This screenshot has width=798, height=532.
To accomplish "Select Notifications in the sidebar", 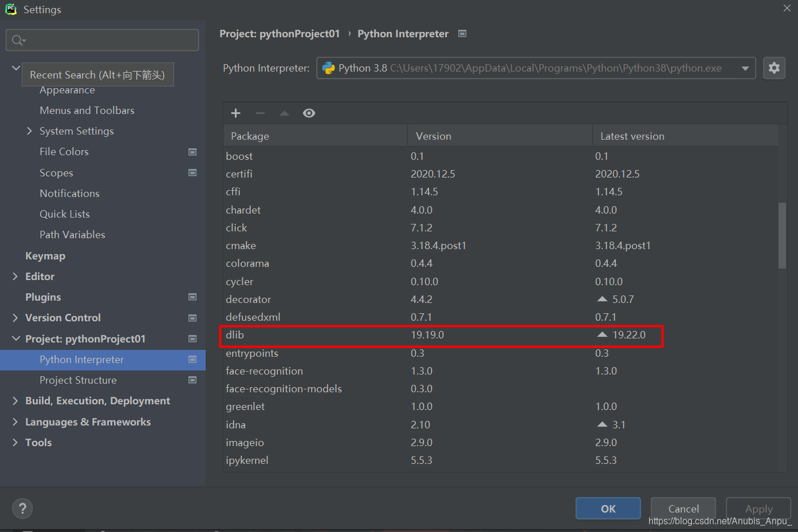I will (69, 193).
